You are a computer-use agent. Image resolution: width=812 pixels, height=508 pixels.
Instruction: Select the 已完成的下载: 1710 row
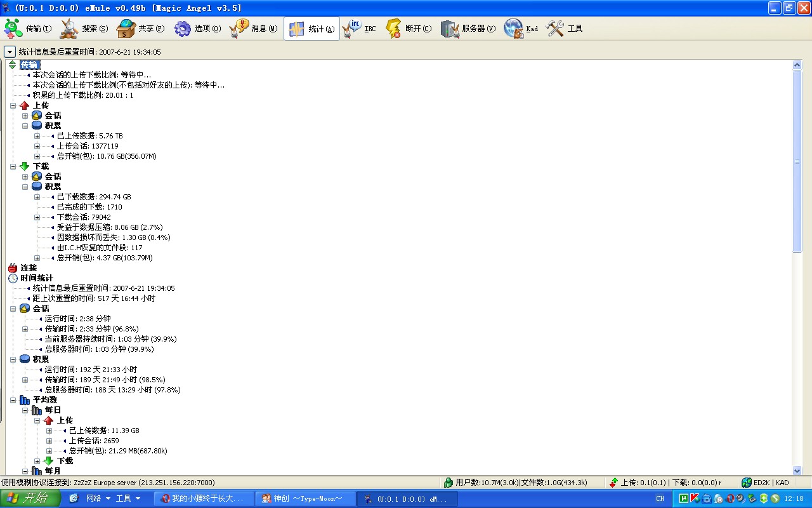pos(89,207)
